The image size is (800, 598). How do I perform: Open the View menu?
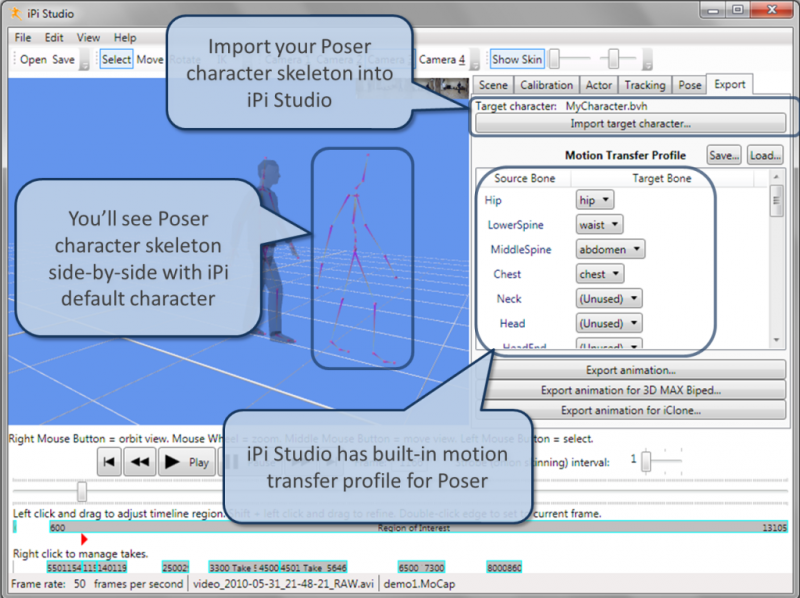pos(88,37)
